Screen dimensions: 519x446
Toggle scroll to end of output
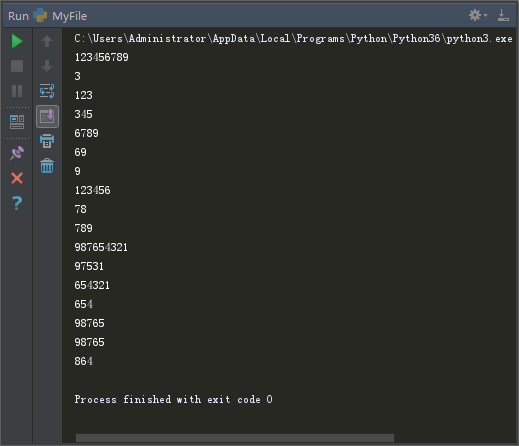coord(47,116)
